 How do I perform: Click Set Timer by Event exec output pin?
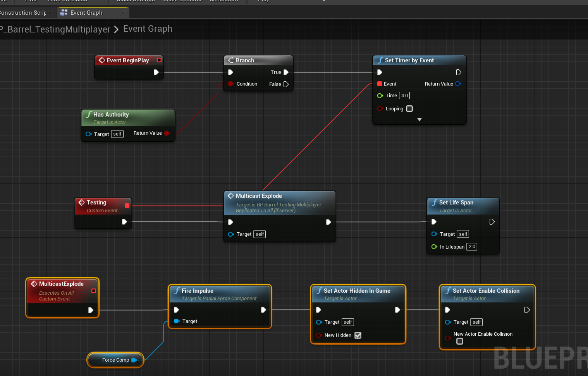[458, 72]
